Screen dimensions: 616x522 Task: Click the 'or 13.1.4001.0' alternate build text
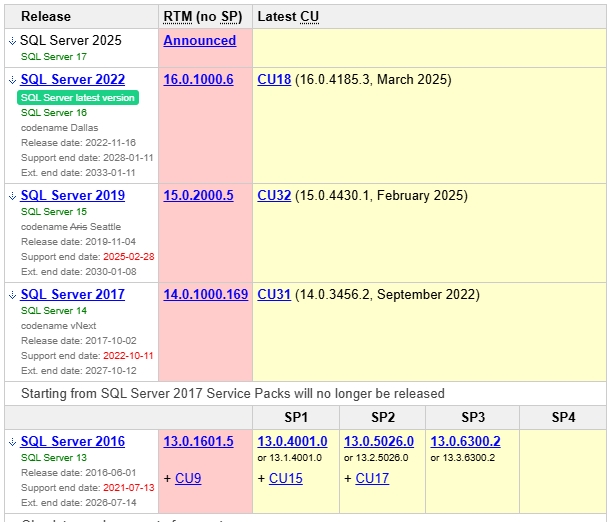(x=290, y=458)
